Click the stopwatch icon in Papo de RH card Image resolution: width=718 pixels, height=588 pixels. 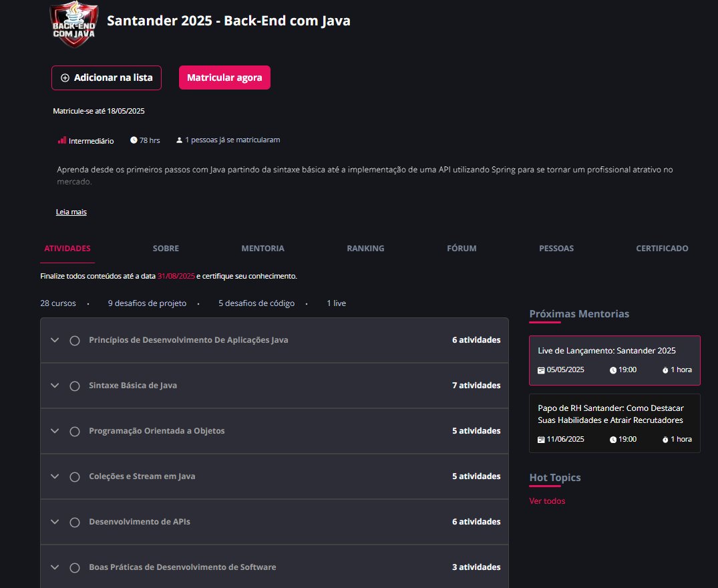(665, 440)
